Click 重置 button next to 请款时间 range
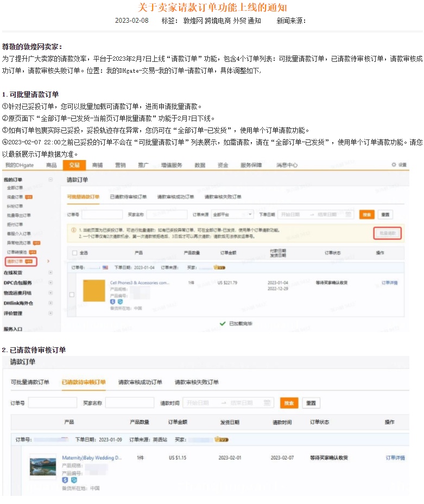Screen dimensions: 424x504 click(311, 403)
